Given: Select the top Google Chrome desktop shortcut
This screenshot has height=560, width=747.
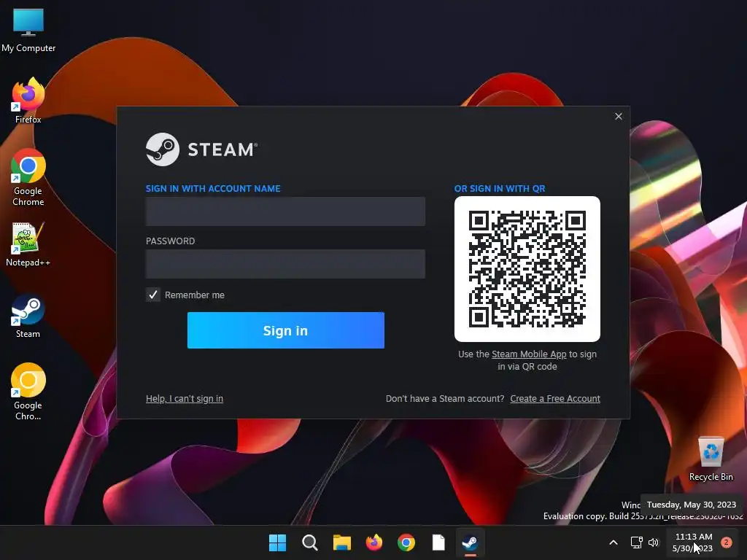Looking at the screenshot, I should tap(28, 177).
